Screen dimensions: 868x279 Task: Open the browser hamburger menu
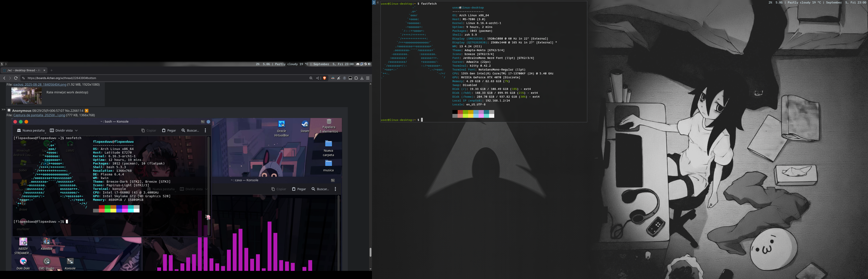coord(368,78)
